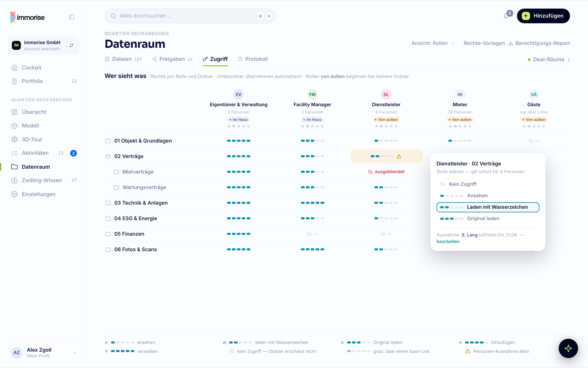
Task: Expand the Alex Zgoll profile menu
Action: [75, 353]
